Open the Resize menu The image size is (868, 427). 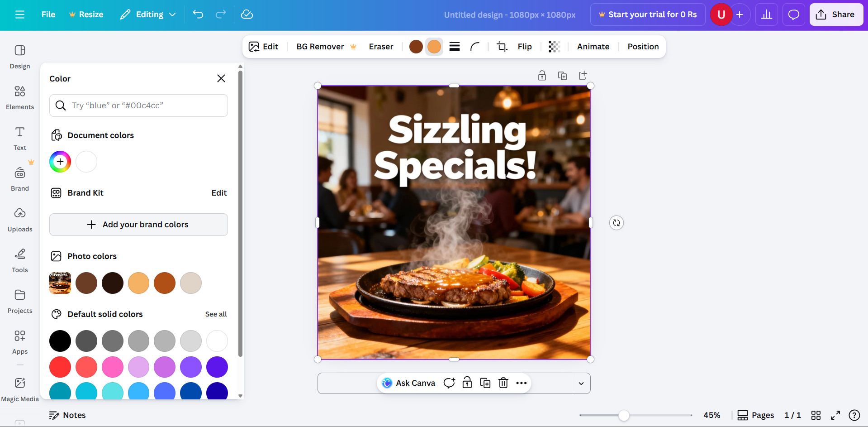(x=86, y=14)
